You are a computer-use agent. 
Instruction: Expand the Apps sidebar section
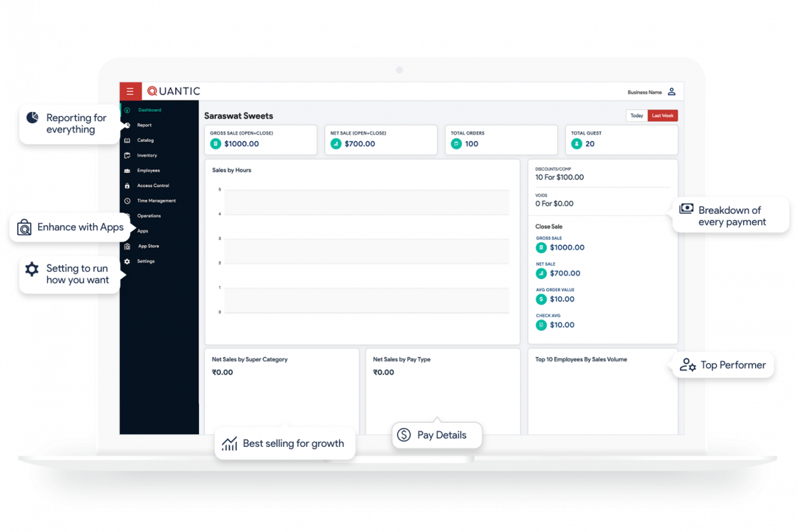142,230
